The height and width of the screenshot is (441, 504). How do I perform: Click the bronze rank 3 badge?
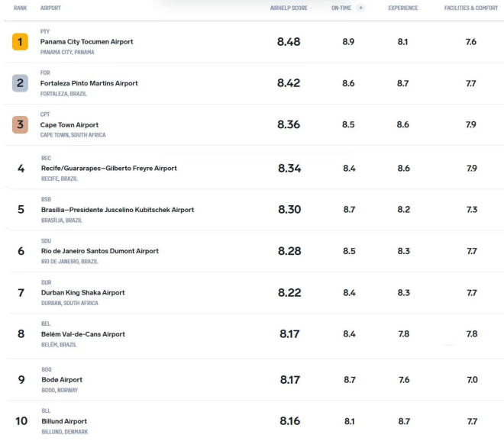pos(20,124)
